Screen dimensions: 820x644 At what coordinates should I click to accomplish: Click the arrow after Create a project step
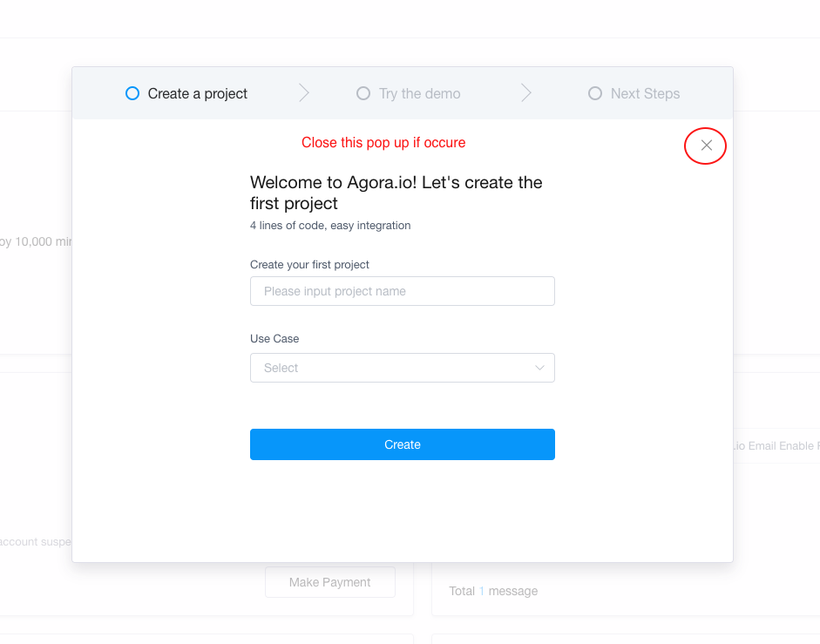[304, 93]
